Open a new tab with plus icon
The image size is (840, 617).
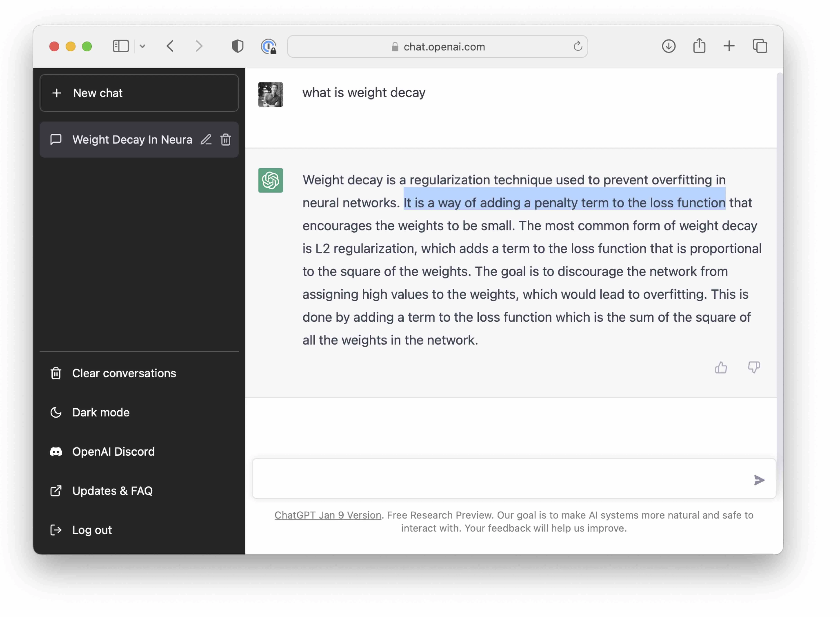[729, 46]
